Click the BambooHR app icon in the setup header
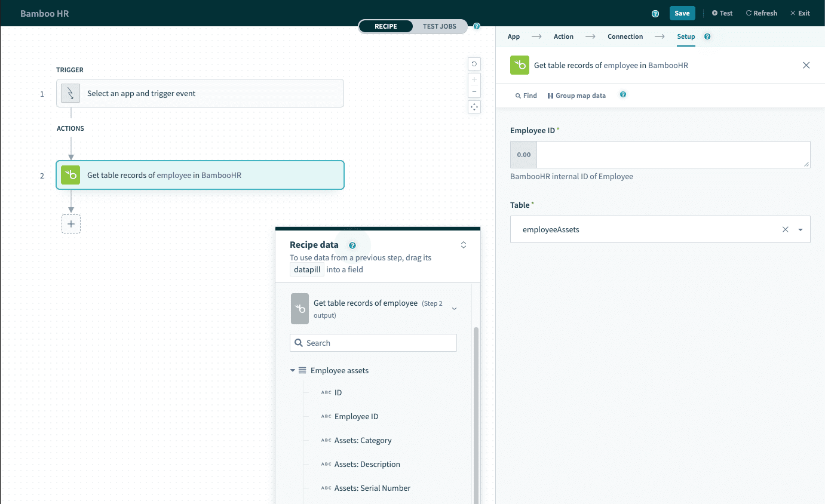This screenshot has height=504, width=825. (519, 65)
